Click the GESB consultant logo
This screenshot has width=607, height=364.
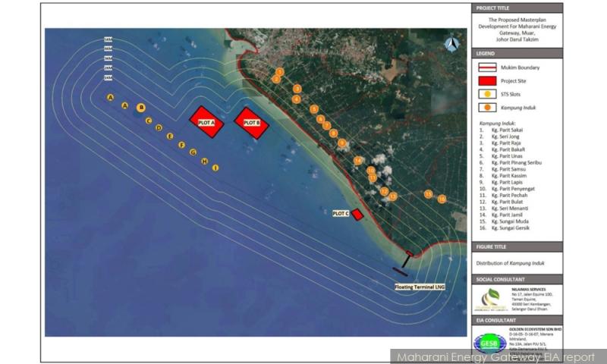coord(490,343)
